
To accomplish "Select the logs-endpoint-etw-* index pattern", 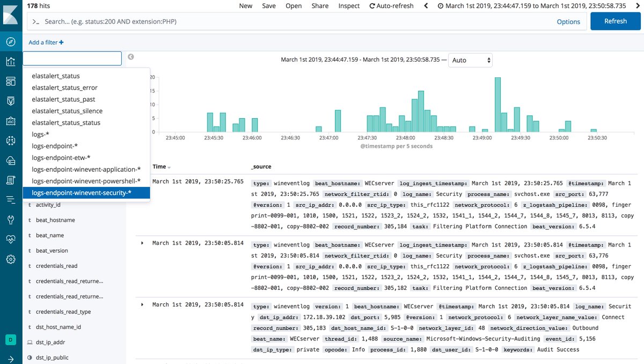I will tap(86, 158).
